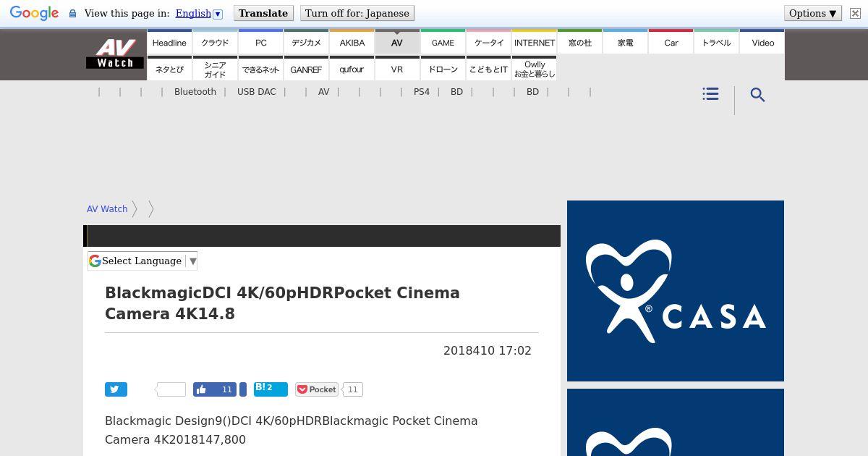
Task: Open the クラウド nav tab
Action: 215,42
